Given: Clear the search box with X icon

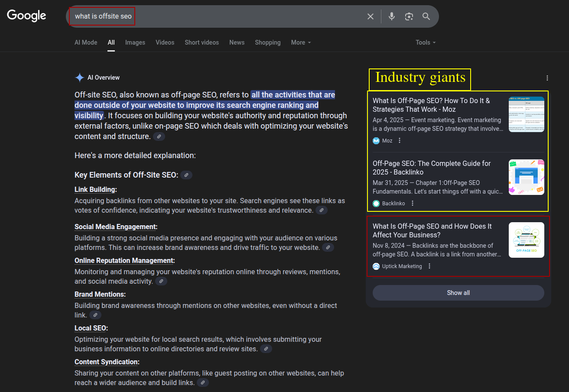Looking at the screenshot, I should point(371,16).
